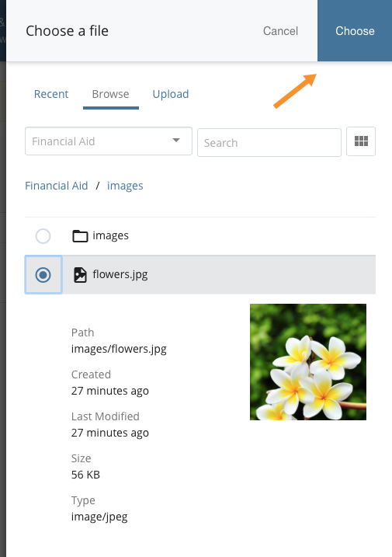
Task: Cancel the file chooser dialog
Action: pyautogui.click(x=280, y=31)
